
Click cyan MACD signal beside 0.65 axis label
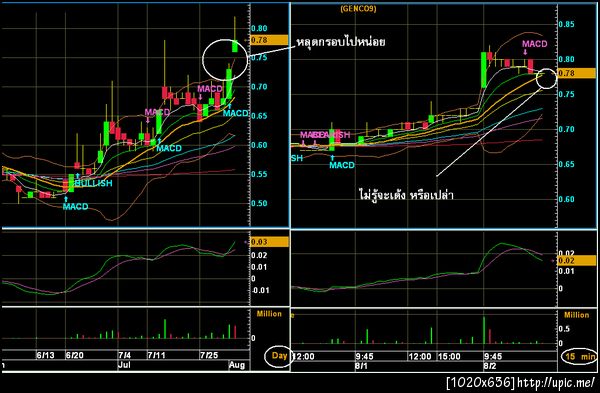coord(236,113)
